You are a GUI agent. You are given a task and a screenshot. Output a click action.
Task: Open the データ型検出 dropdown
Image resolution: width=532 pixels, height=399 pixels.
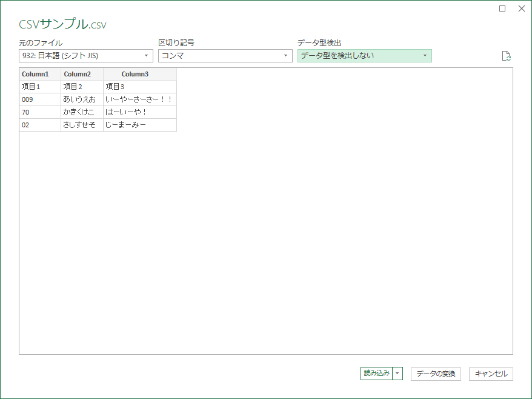coord(365,56)
